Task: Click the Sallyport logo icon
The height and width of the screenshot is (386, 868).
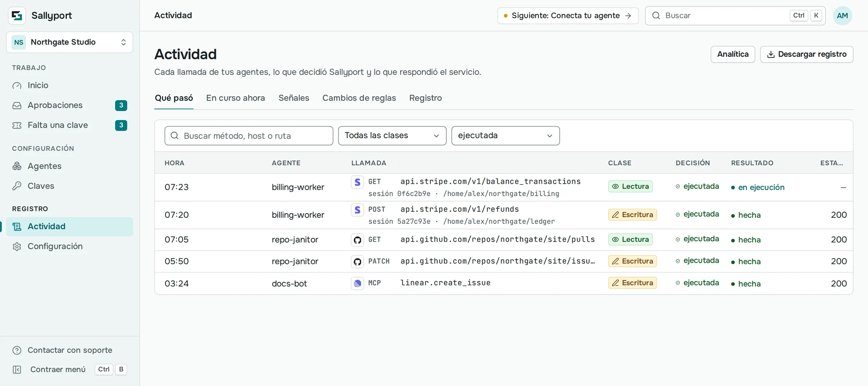Action: click(x=17, y=16)
